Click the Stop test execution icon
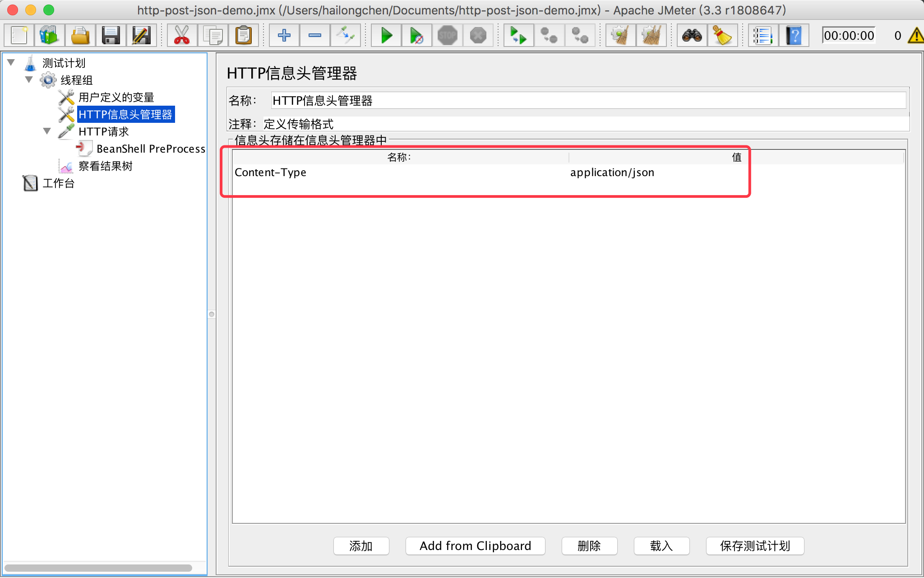 tap(446, 36)
